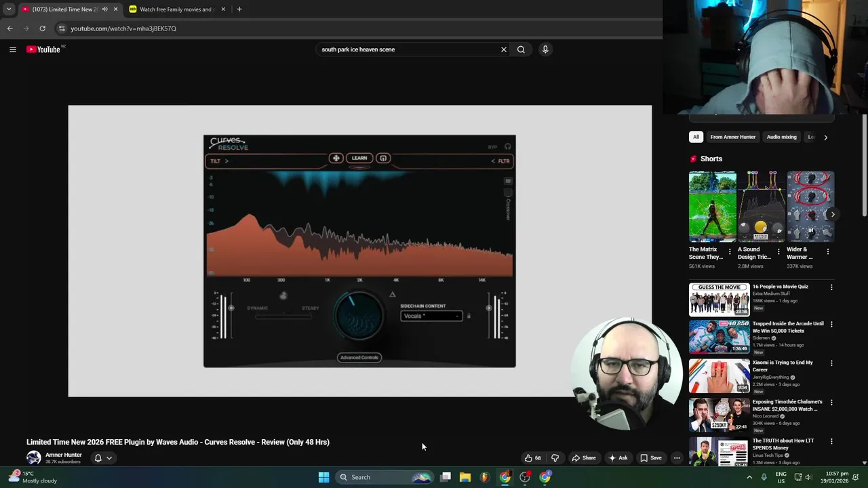Open File Explorer from taskbar

pyautogui.click(x=465, y=477)
